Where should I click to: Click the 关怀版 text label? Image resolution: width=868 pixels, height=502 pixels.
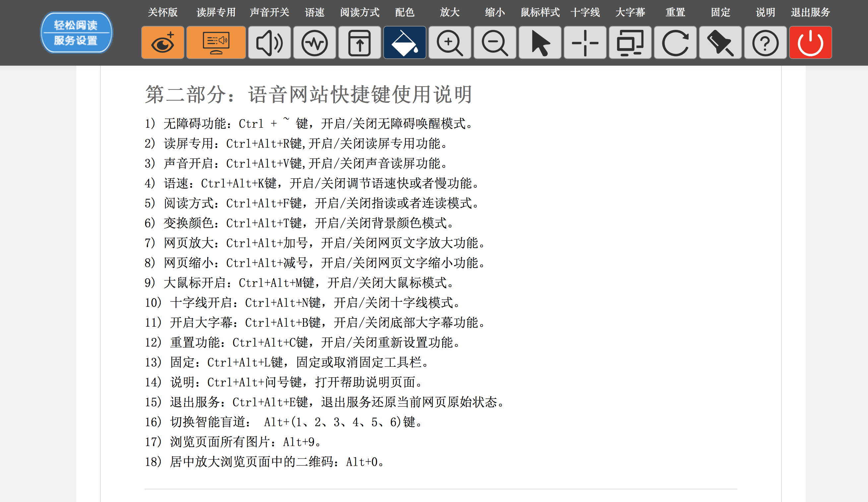tap(162, 12)
